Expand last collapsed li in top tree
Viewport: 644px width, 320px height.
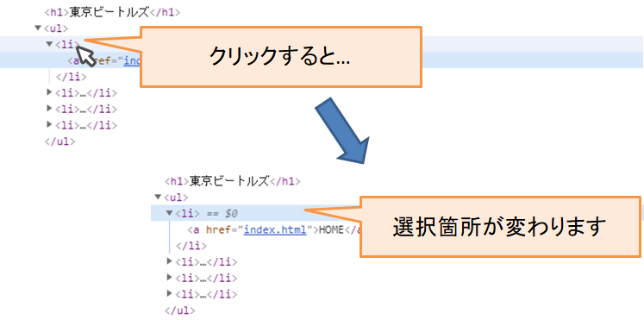tap(50, 124)
